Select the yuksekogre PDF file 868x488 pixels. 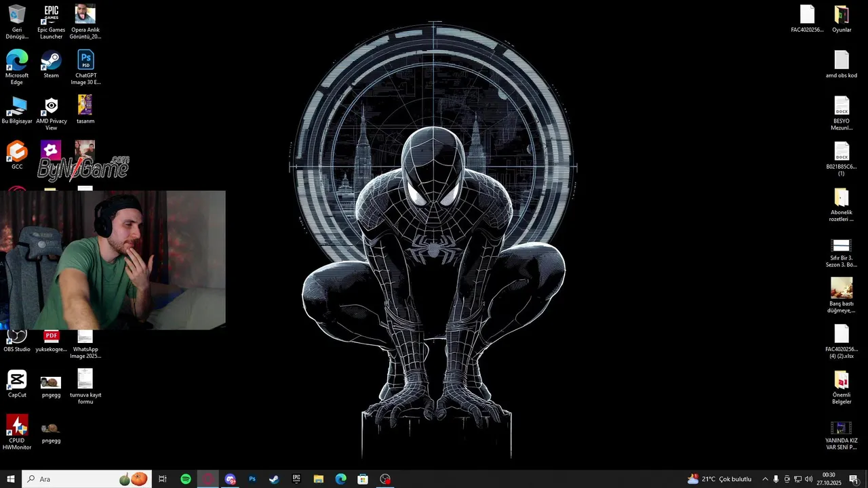pyautogui.click(x=51, y=341)
